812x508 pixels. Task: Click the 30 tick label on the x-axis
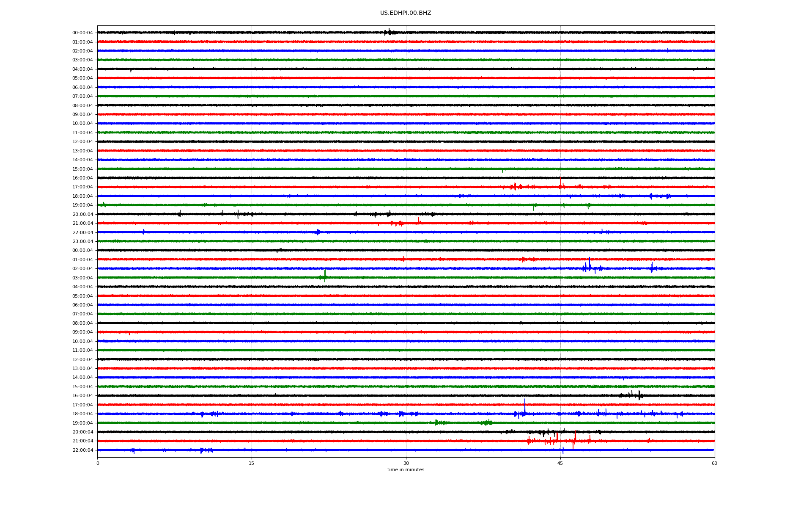406,463
